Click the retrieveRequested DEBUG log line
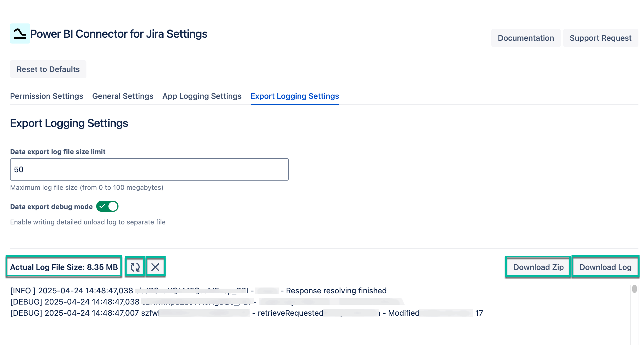 [290, 313]
